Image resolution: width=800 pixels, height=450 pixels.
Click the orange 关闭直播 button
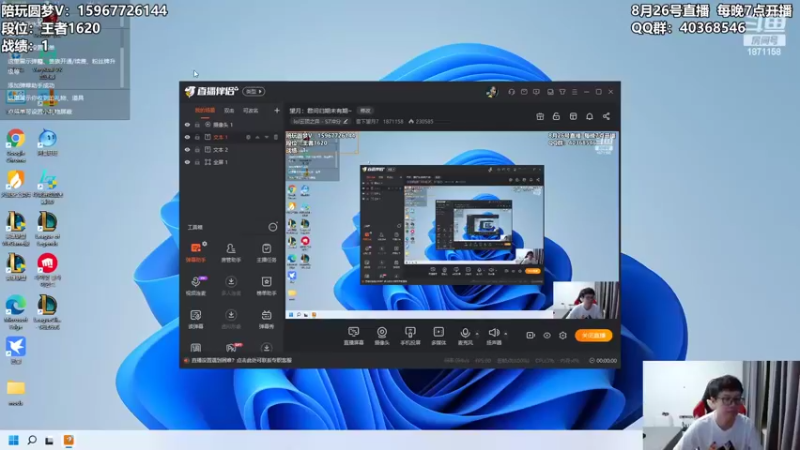click(593, 335)
